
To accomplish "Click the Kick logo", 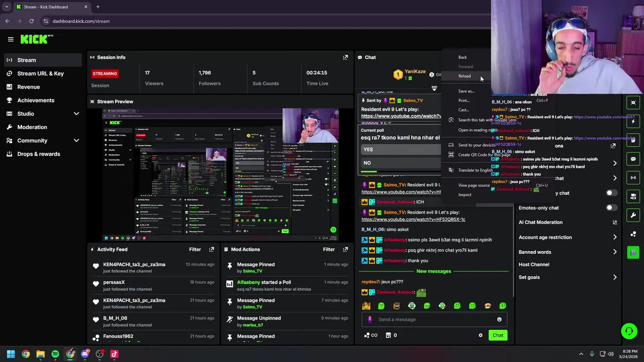I will tap(36, 39).
